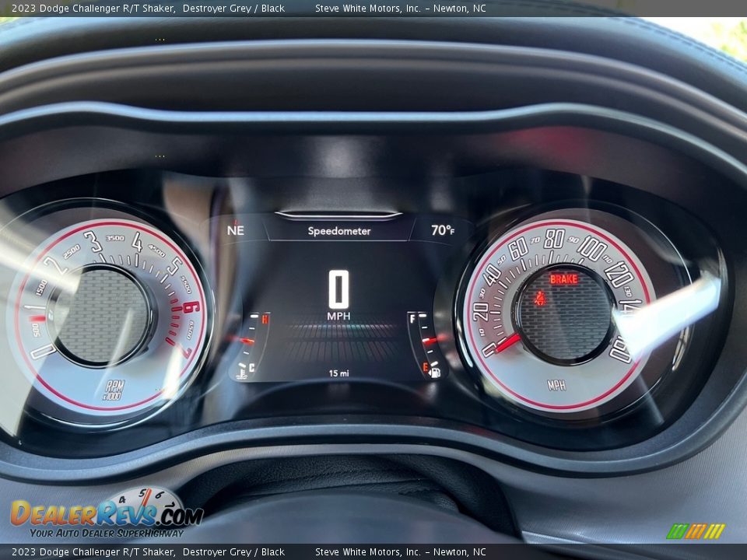The width and height of the screenshot is (747, 560).
Task: Click the 60 mark on the speedometer
Action: 518,248
